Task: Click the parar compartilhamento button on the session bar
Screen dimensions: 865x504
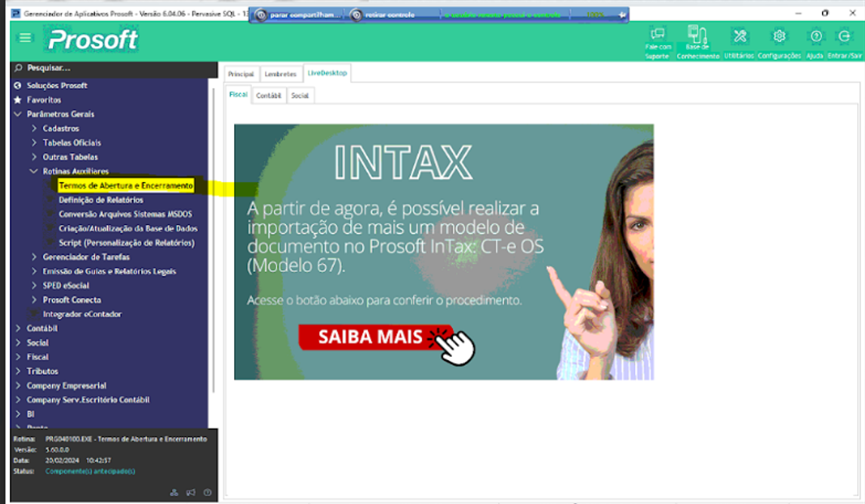Action: (x=298, y=15)
